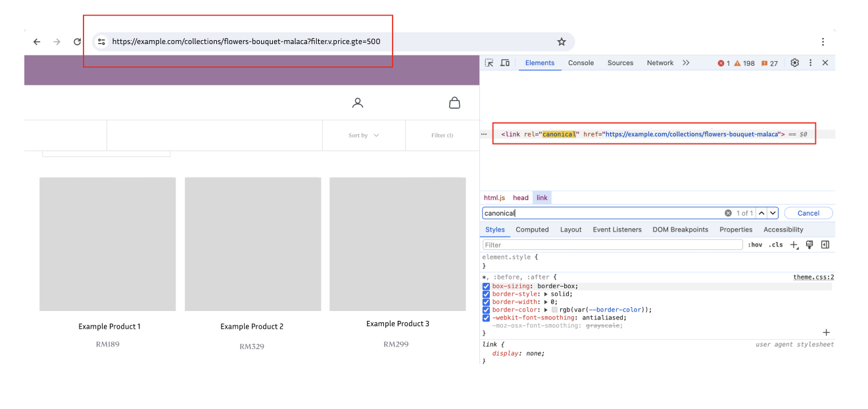This screenshot has width=868, height=409.
Task: Click the 27 issues indicator
Action: tap(769, 63)
